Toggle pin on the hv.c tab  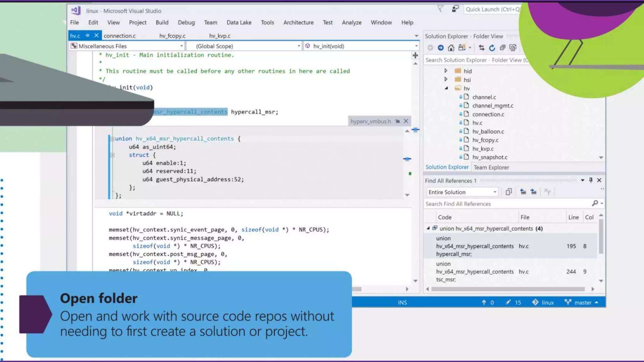[x=88, y=36]
